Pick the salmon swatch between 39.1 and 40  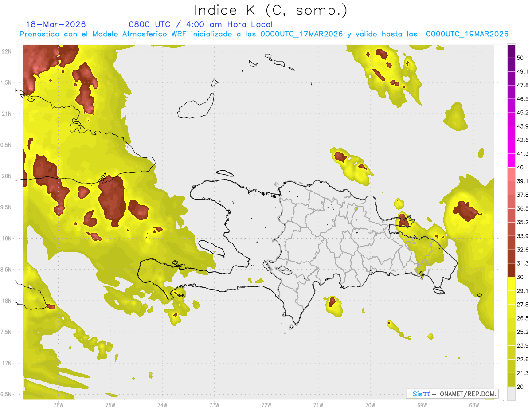[512, 174]
